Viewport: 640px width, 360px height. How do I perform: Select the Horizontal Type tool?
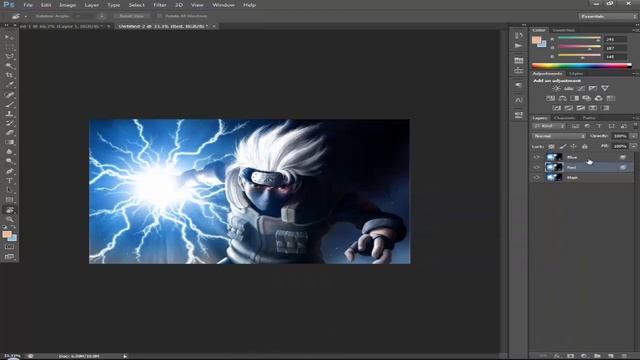(x=9, y=180)
